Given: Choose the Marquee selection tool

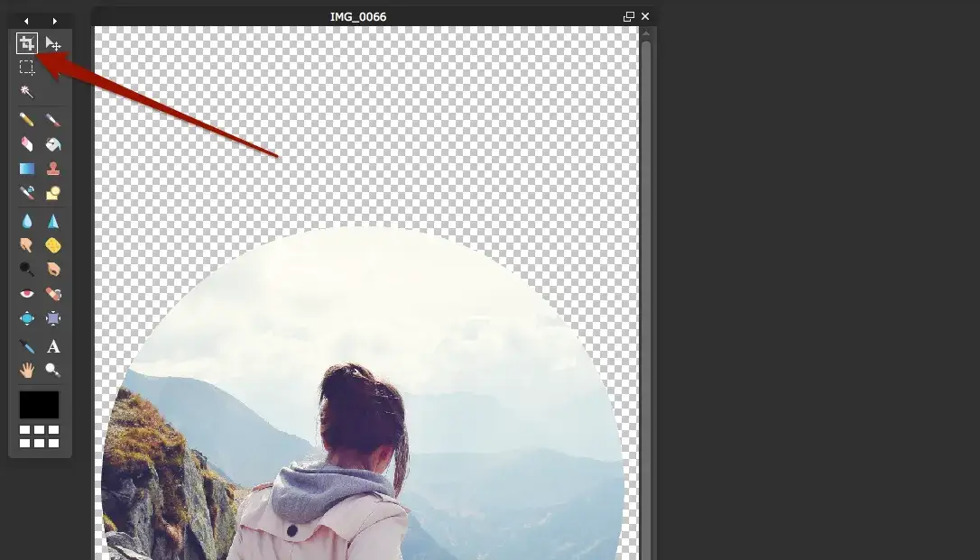Looking at the screenshot, I should (x=27, y=68).
